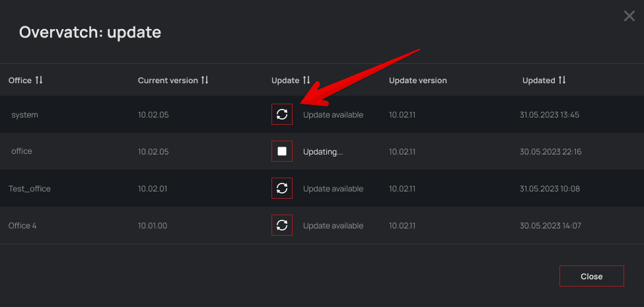Image resolution: width=644 pixels, height=307 pixels.
Task: Click the Office column header label
Action: point(20,81)
